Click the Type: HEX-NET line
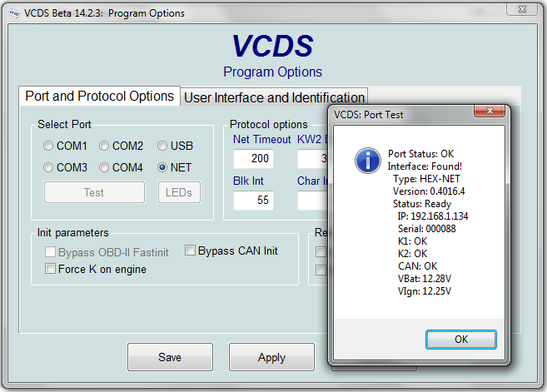The width and height of the screenshot is (547, 392). 426,179
